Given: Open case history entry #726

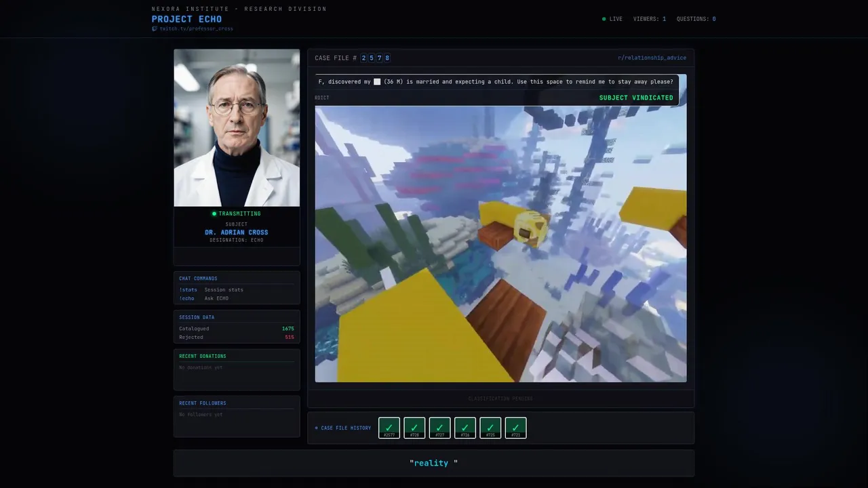Looking at the screenshot, I should pos(465,428).
